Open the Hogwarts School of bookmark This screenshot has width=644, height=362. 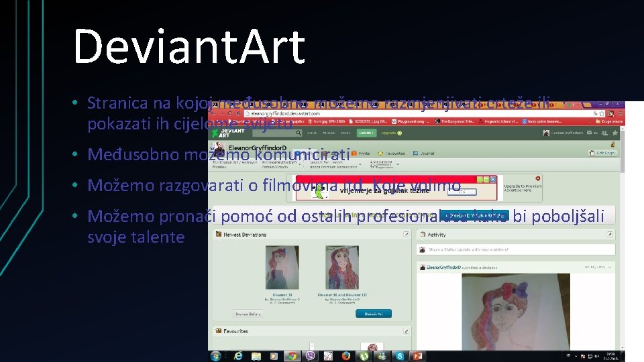(500, 121)
